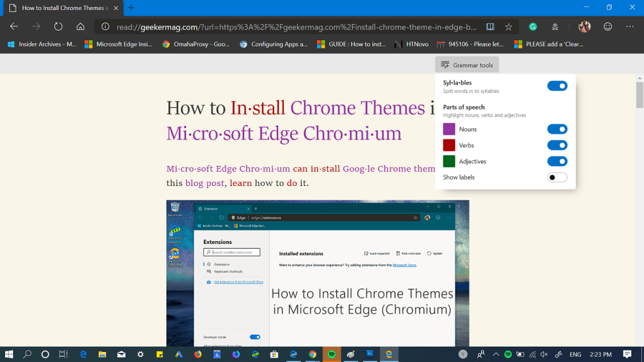The width and height of the screenshot is (644, 362).
Task: Click the ENG language indicator
Action: [575, 354]
